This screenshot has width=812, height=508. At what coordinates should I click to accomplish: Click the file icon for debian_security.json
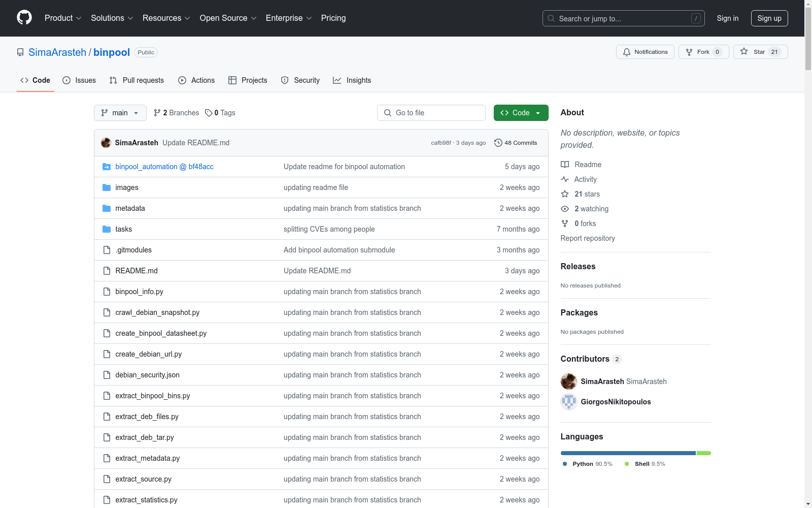coord(107,375)
